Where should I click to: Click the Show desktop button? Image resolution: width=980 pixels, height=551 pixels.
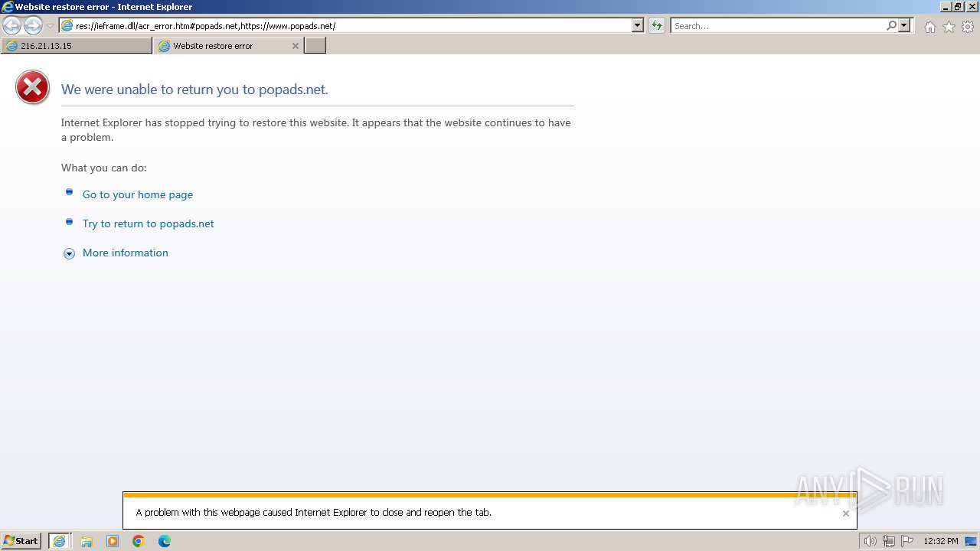click(x=971, y=541)
